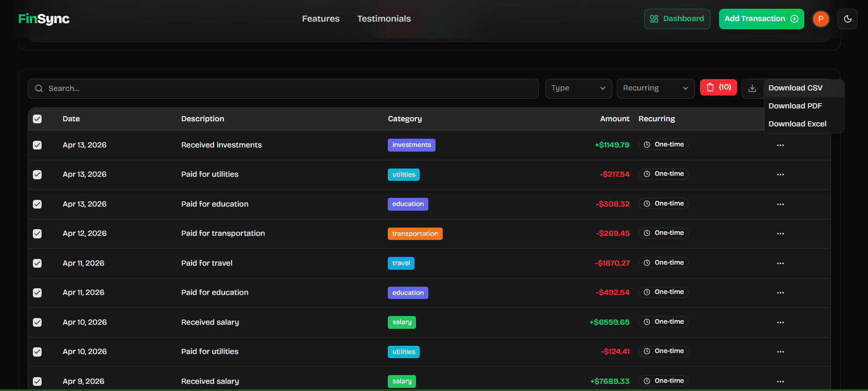Open actions menu for +$7689.33 salary row
Viewport: 868px width, 391px height.
(780, 381)
